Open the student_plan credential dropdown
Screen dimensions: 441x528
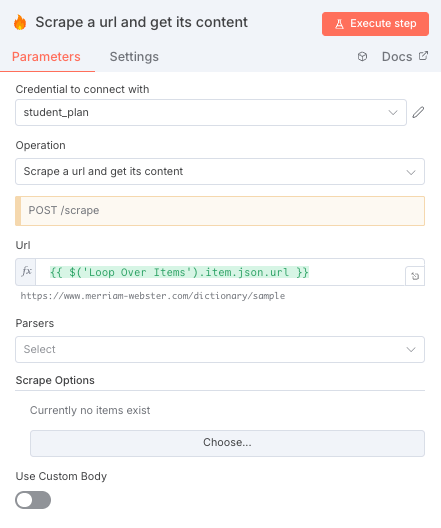211,112
